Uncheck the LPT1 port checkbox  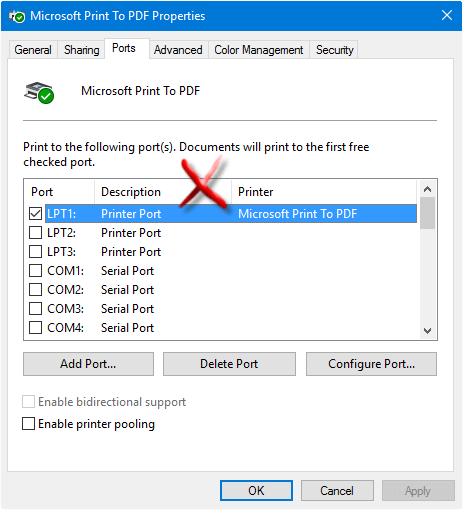tap(35, 214)
